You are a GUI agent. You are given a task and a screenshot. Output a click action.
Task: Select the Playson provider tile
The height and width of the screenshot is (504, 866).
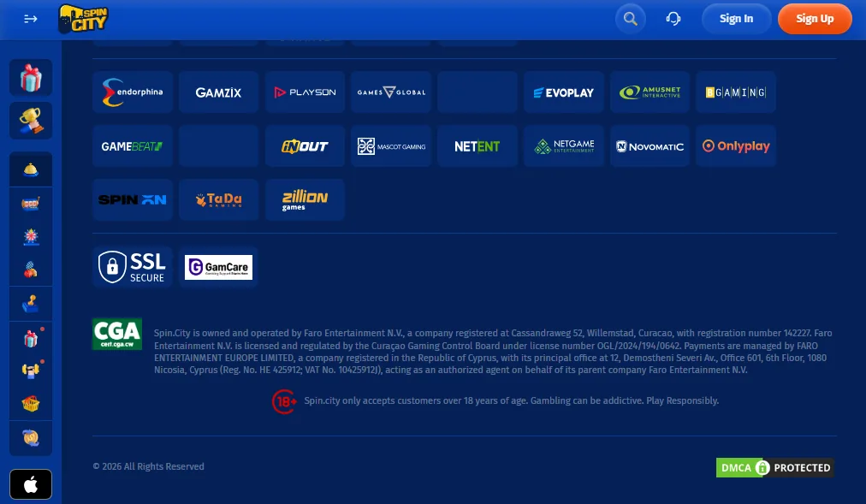305,92
